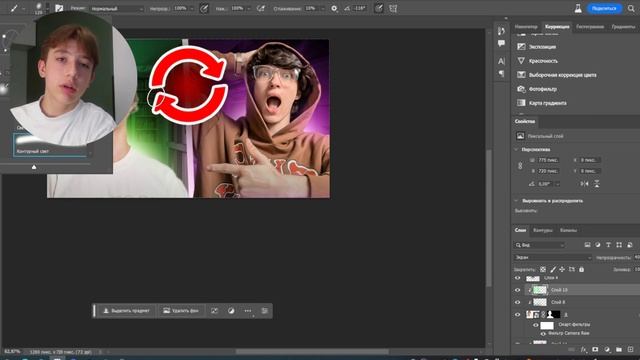The height and width of the screenshot is (360, 640).
Task: Open the layer blend mode dropdown
Action: (x=553, y=258)
